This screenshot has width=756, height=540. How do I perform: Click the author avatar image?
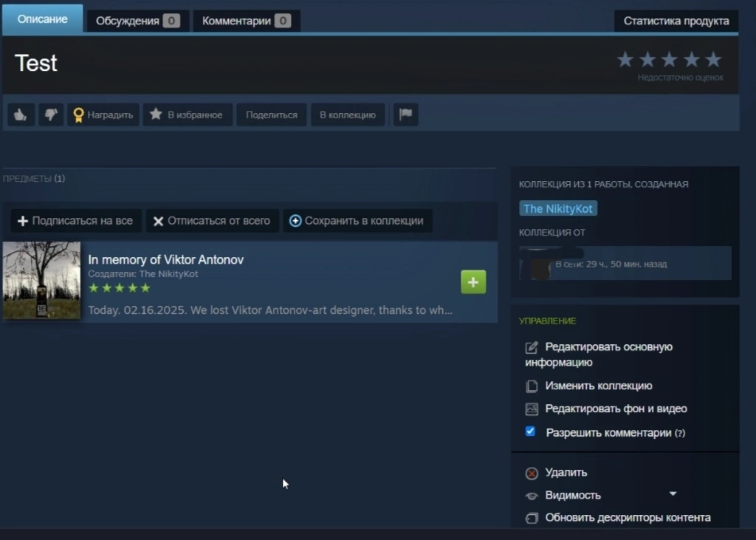(535, 264)
